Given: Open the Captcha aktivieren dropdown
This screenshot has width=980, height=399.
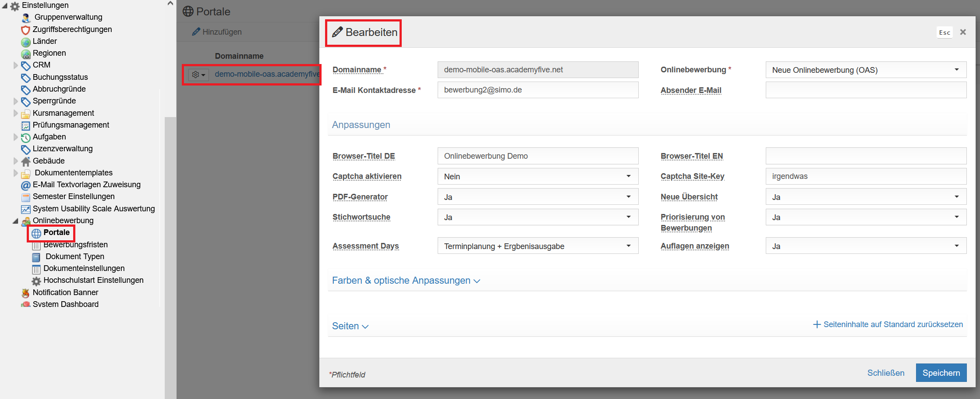Looking at the screenshot, I should coord(538,176).
